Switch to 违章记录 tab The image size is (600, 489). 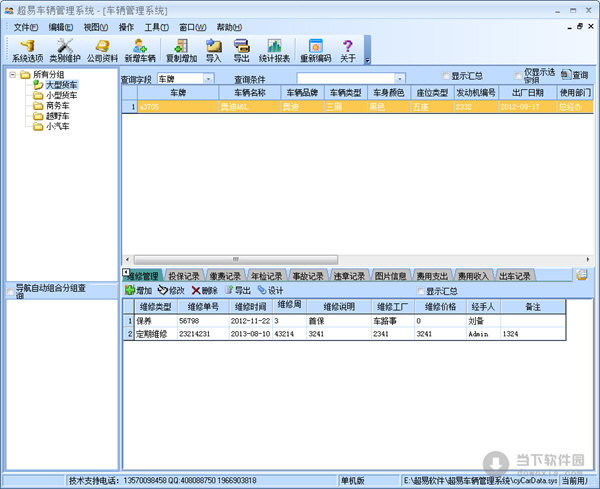[x=349, y=276]
